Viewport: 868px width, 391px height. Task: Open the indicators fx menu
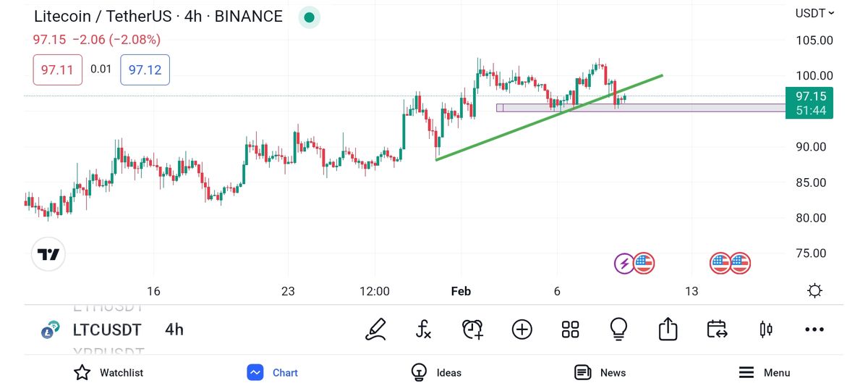[x=424, y=329]
